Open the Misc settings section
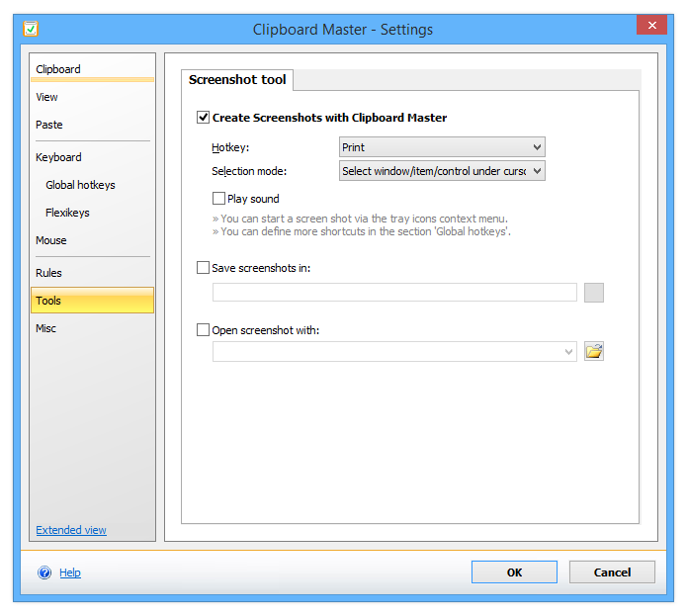 [x=93, y=328]
